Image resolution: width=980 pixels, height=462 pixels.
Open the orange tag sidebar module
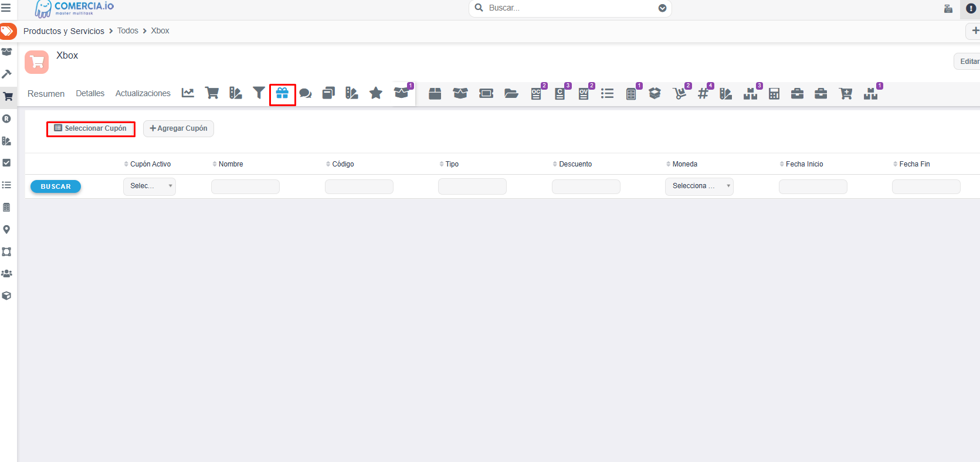8,30
